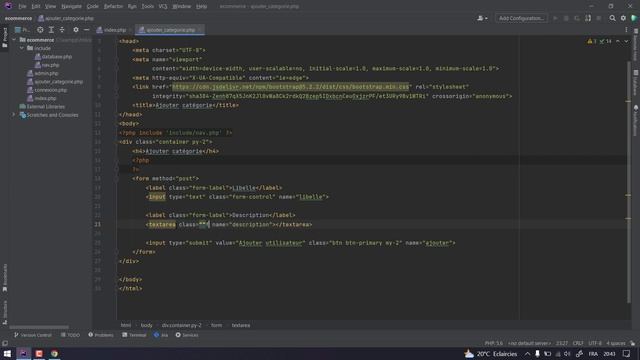Expand Scratches and Consoles node
The height and width of the screenshot is (360, 640).
click(14, 115)
